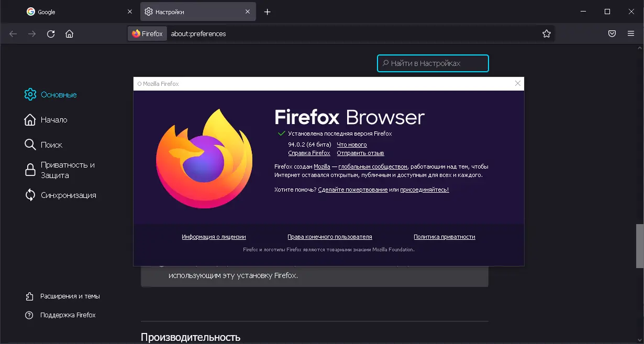Click the Firefox site identity badge
Image resolution: width=644 pixels, height=344 pixels.
coord(147,34)
